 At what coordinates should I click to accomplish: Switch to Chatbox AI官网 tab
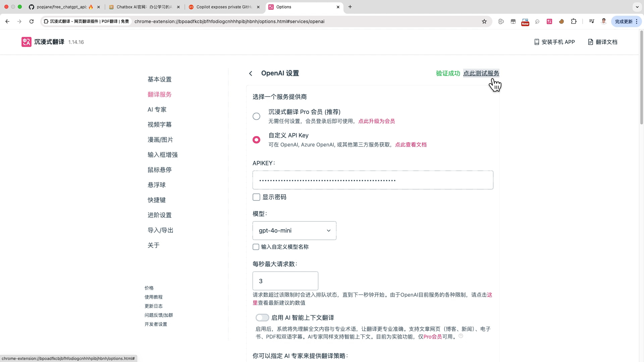144,7
